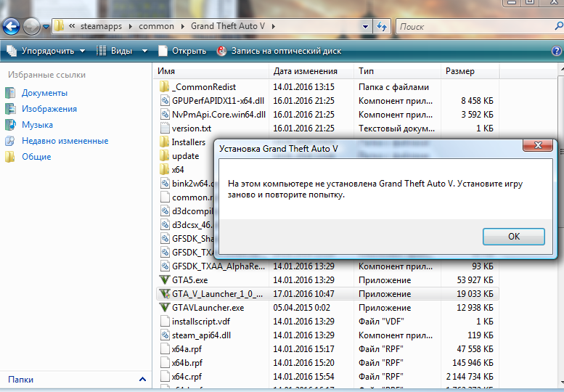
Task: Open Изображения favorite link
Action: (49, 109)
